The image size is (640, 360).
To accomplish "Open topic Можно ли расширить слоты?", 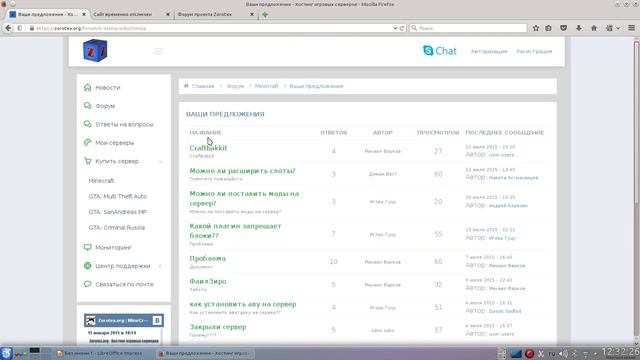I will (x=242, y=171).
